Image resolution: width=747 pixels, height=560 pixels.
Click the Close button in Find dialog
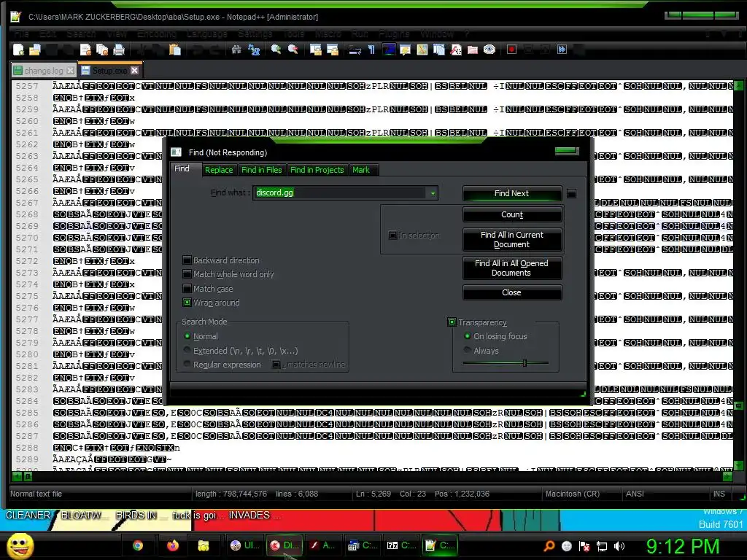tap(511, 292)
